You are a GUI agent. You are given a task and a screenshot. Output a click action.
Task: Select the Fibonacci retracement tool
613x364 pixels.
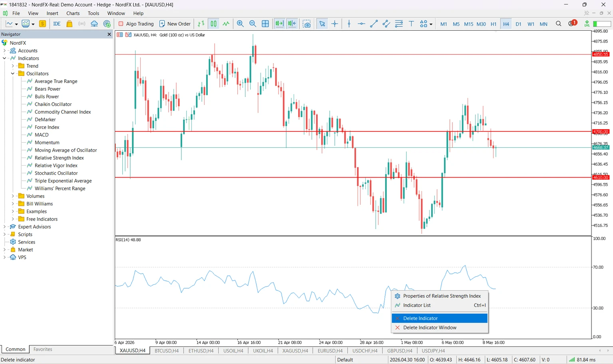pyautogui.click(x=399, y=24)
